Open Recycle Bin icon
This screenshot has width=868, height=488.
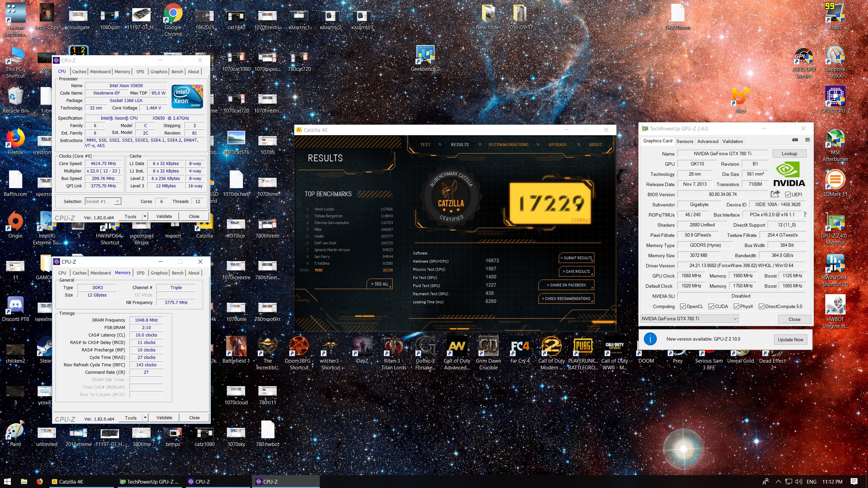click(15, 100)
